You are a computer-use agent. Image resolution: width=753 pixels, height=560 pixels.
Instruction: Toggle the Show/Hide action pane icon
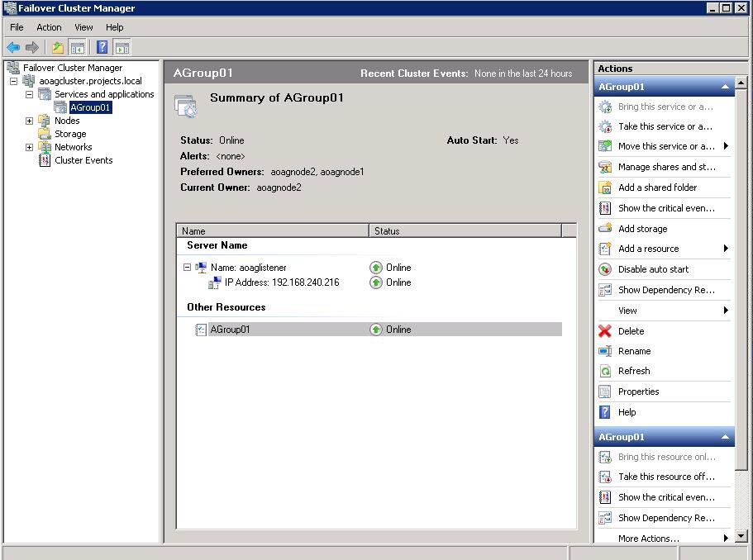(122, 47)
